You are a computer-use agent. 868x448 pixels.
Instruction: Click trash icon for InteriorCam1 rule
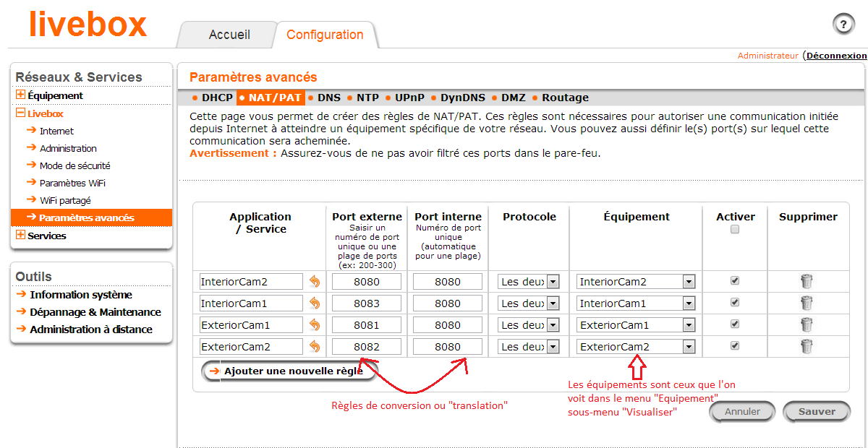click(807, 303)
